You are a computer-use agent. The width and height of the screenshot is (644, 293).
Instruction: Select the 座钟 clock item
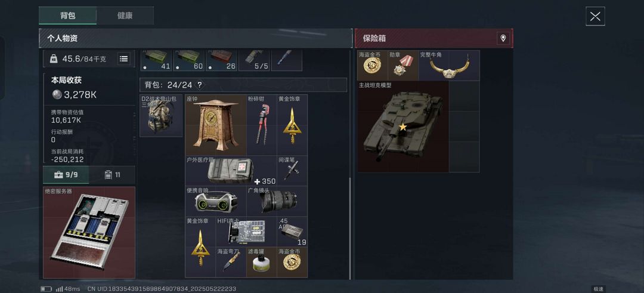(x=216, y=125)
